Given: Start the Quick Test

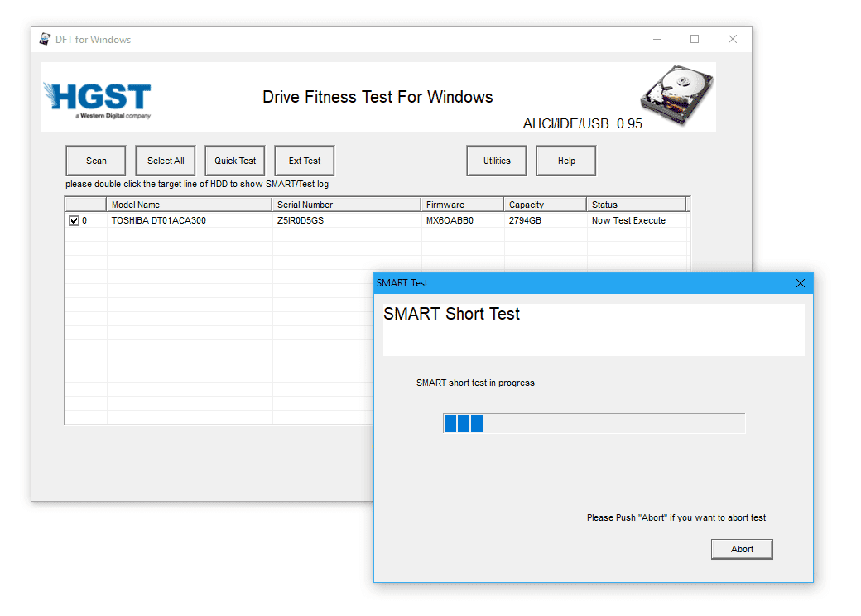Looking at the screenshot, I should point(235,161).
